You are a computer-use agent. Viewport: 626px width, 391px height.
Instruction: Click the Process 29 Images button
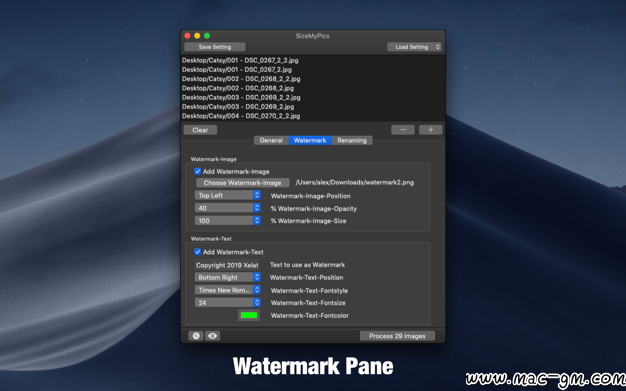[397, 336]
